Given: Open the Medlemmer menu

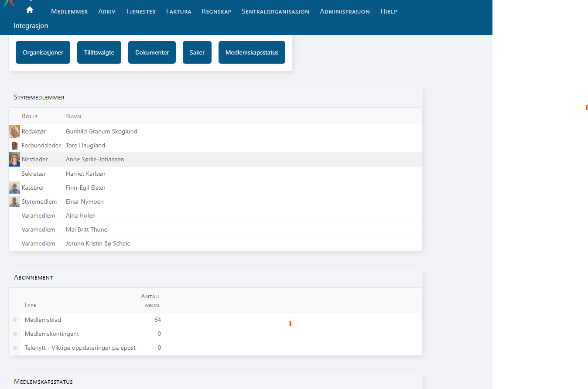Looking at the screenshot, I should 69,11.
